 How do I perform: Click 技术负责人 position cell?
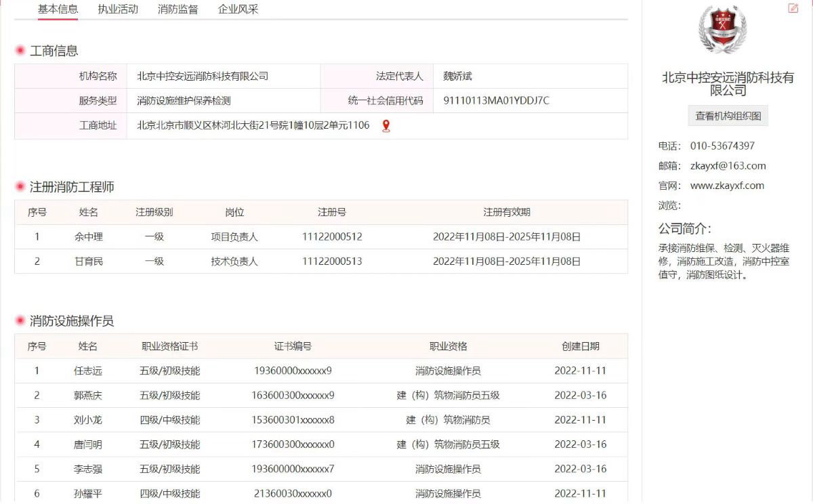(x=234, y=261)
